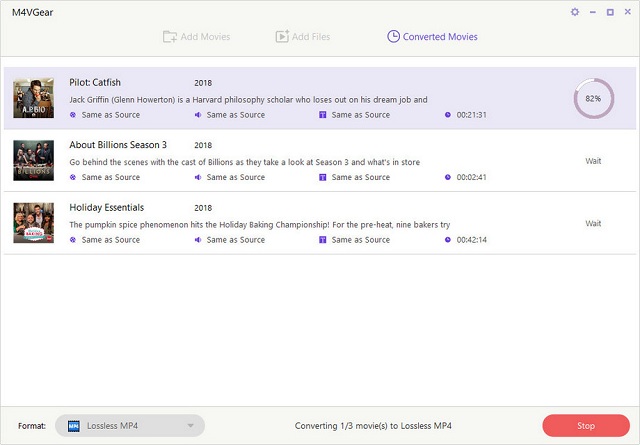
Task: Click the Holiday Essentials title
Action: tap(107, 207)
